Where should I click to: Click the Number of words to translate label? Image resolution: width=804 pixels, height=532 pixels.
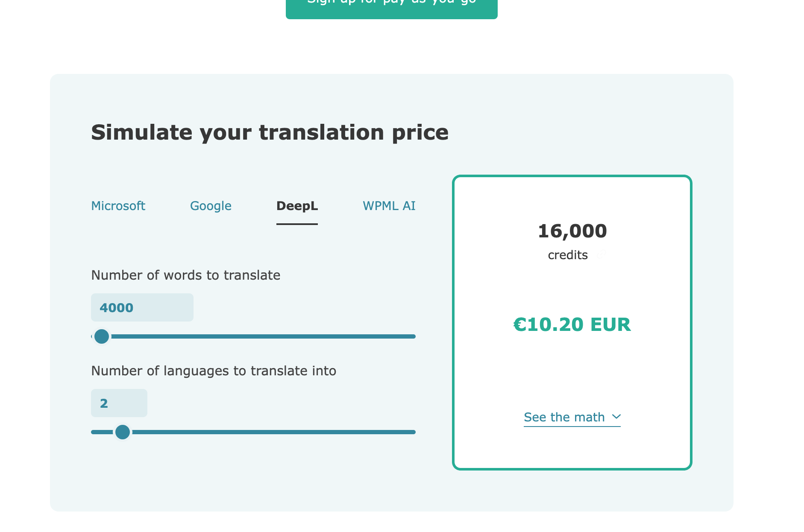(x=186, y=275)
